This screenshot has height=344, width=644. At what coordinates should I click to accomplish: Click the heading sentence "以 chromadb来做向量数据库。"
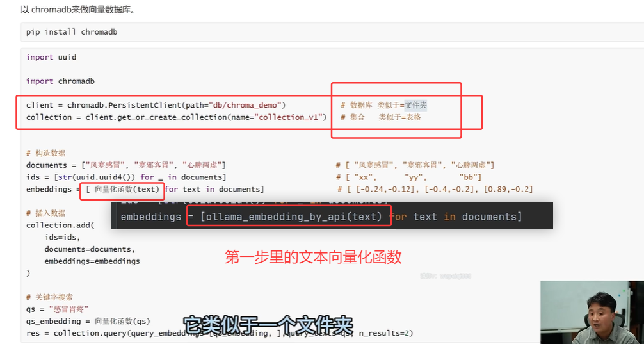tap(77, 9)
